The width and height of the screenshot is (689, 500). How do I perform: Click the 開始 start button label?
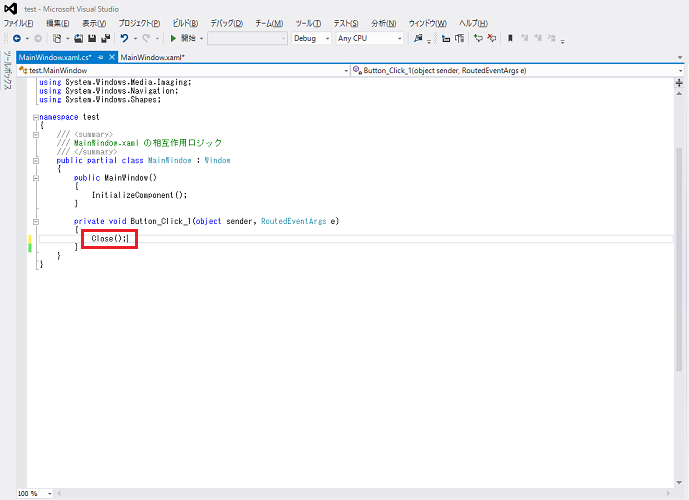click(x=188, y=39)
